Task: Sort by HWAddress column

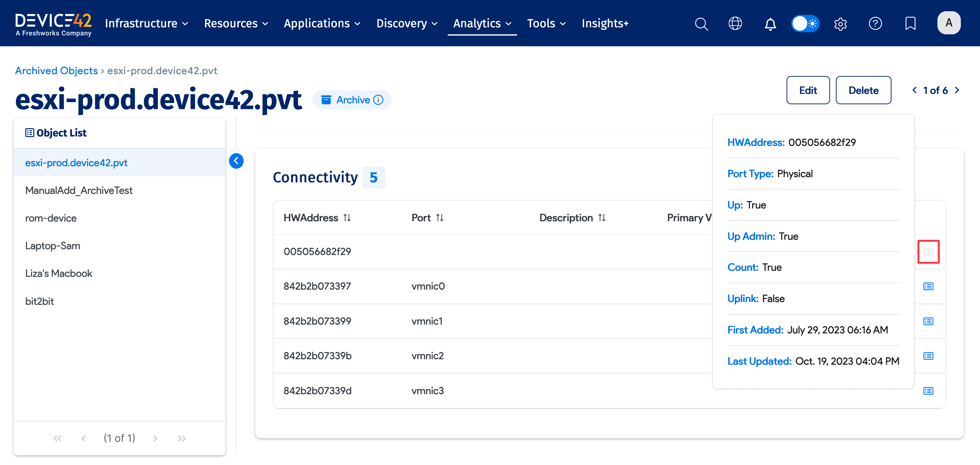Action: (x=347, y=218)
